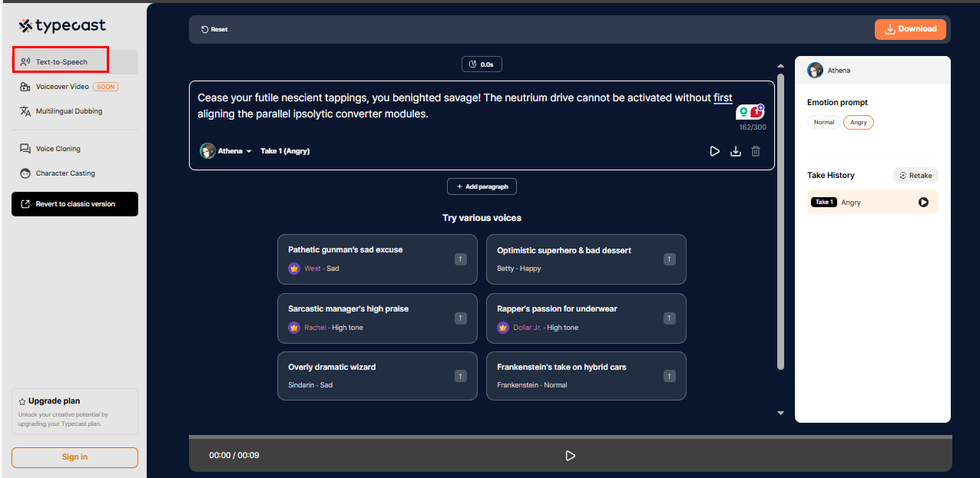Select Optimistic superhero & bad dessert card
The width and height of the screenshot is (980, 478).
click(586, 259)
